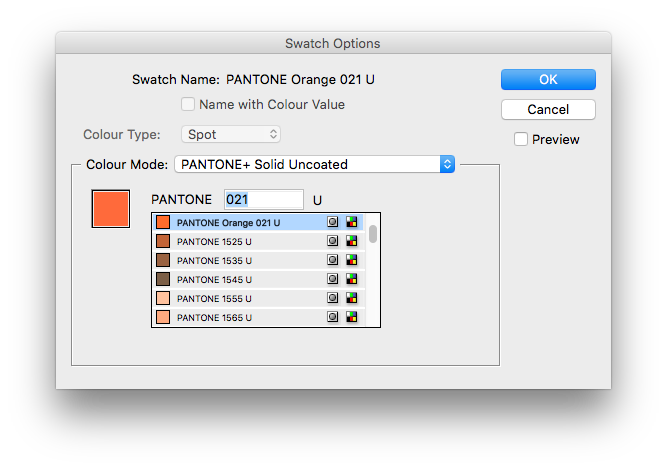Click spot colour icon beside PANTONE 1535 U

(333, 260)
